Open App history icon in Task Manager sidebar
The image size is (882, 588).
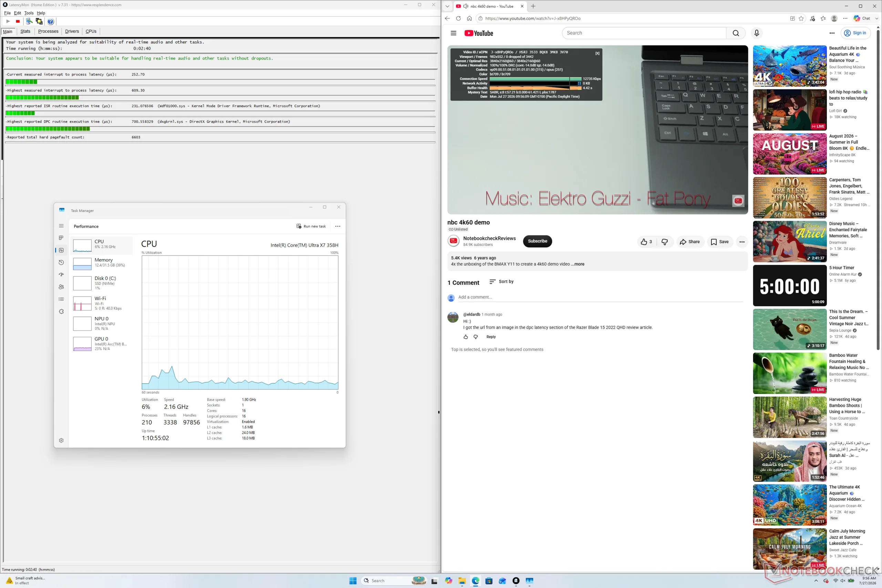point(61,262)
